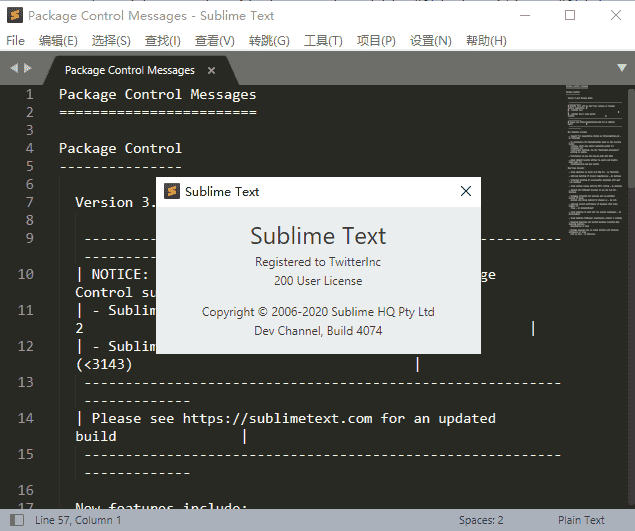Screen dimensions: 635x531
Task: Click line number 4 in gutter
Action: [x=30, y=148]
